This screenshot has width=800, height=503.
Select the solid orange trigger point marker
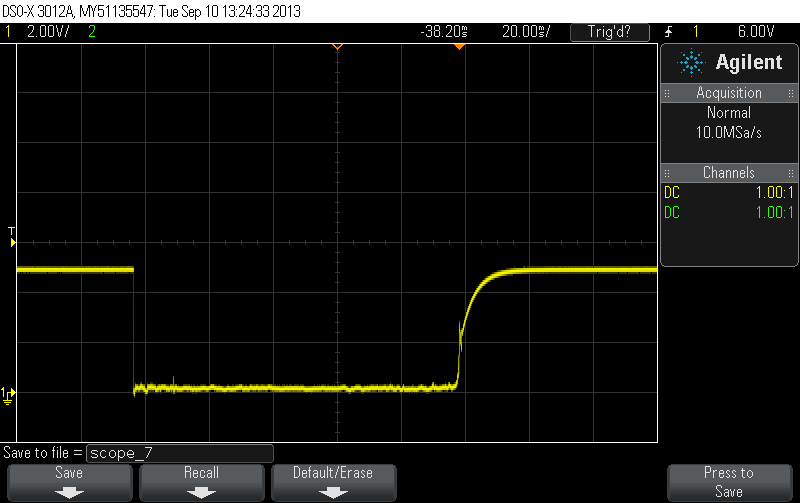point(459,46)
